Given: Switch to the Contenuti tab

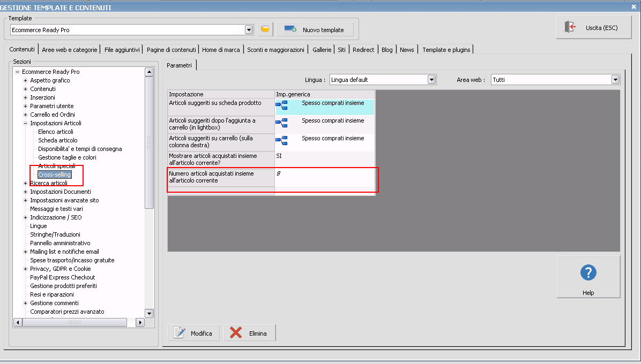Looking at the screenshot, I should (21, 49).
